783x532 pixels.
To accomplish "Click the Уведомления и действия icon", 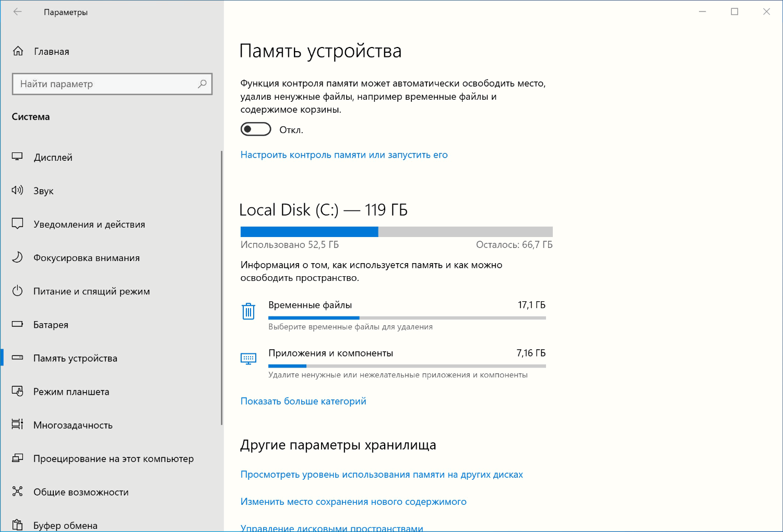I will click(x=17, y=223).
